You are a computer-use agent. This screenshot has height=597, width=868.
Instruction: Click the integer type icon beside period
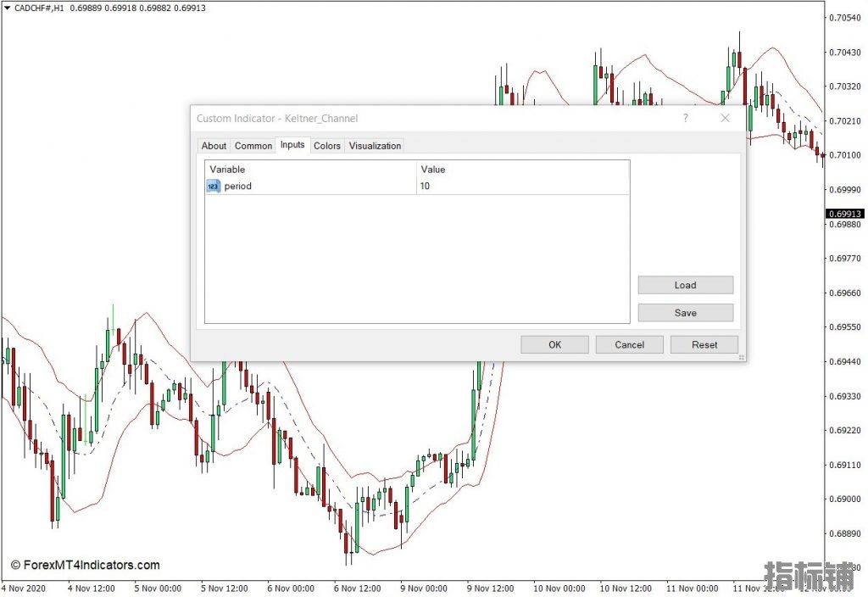tap(213, 186)
